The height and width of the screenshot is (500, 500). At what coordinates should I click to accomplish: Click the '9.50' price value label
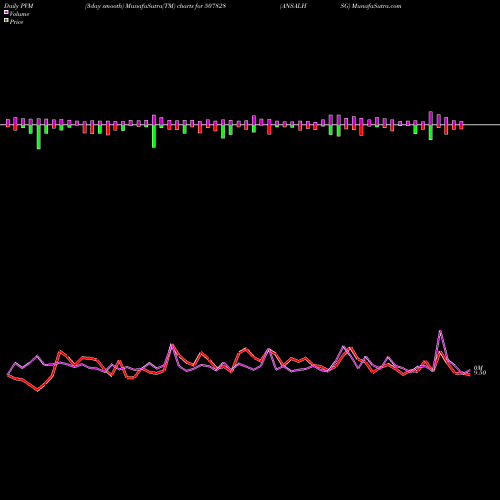pyautogui.click(x=480, y=373)
